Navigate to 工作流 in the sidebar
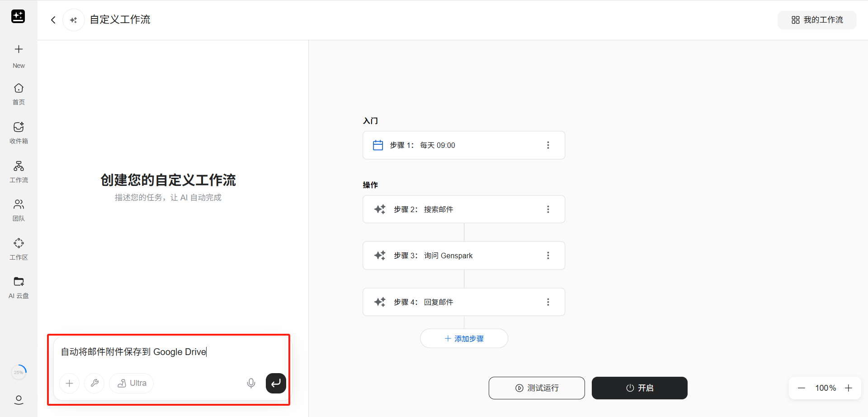 tap(19, 171)
